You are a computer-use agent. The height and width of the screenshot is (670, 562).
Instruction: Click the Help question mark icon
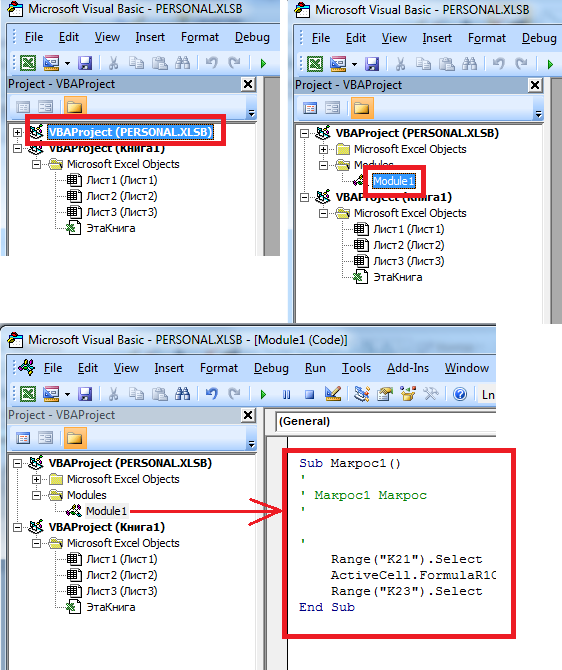tap(460, 394)
